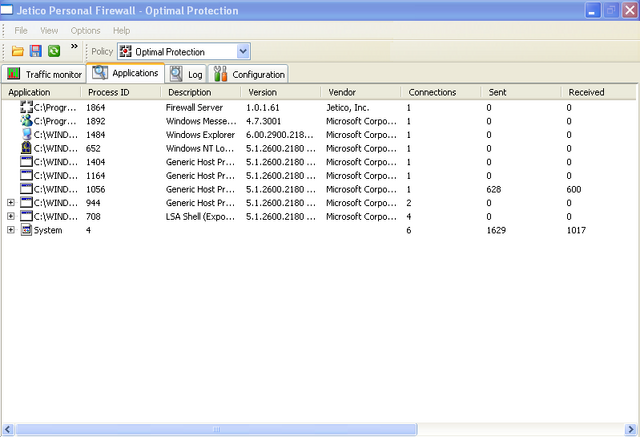Sort by the Application column header
The height and width of the screenshot is (437, 640).
[41, 92]
